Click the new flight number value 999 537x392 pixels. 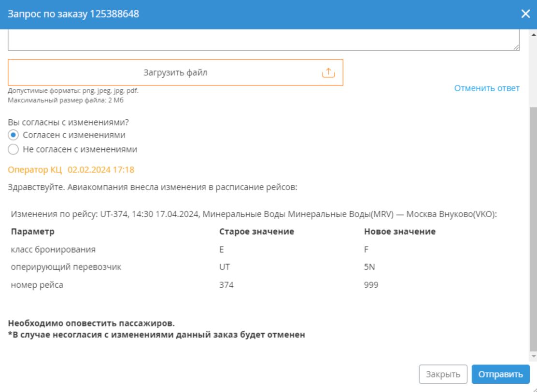371,285
